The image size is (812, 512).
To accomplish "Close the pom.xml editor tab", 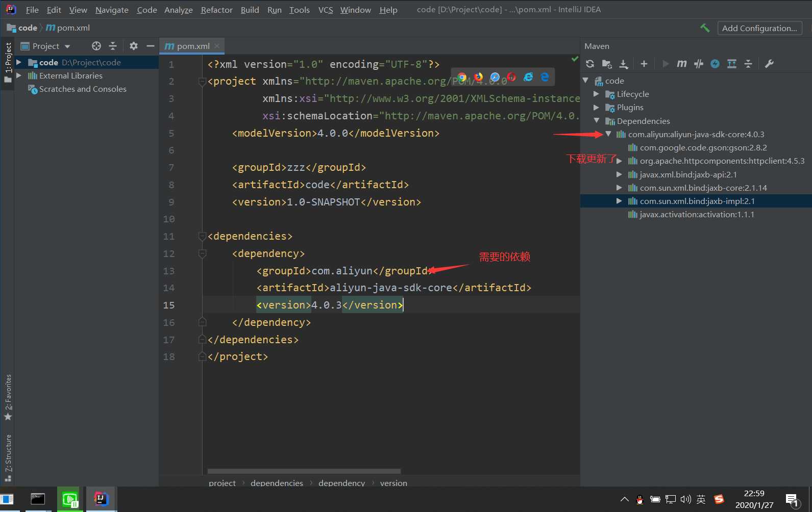I will click(217, 46).
